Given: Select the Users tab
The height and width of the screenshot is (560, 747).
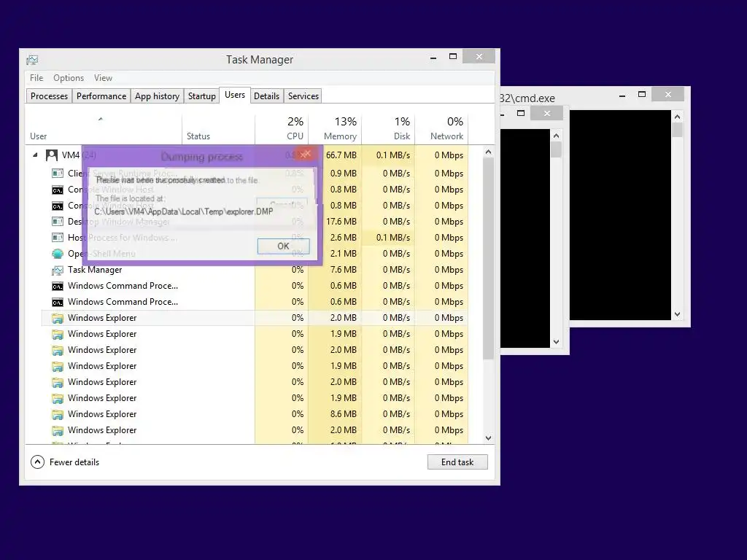Looking at the screenshot, I should tap(235, 95).
